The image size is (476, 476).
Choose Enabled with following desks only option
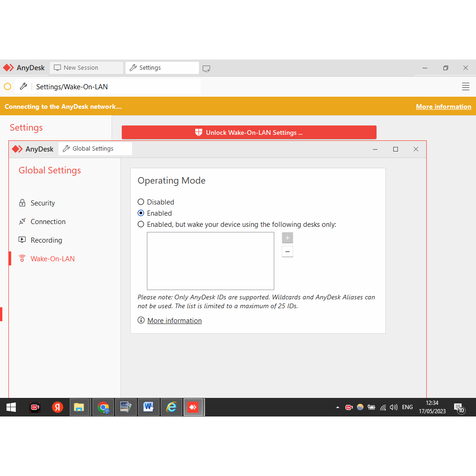click(141, 225)
